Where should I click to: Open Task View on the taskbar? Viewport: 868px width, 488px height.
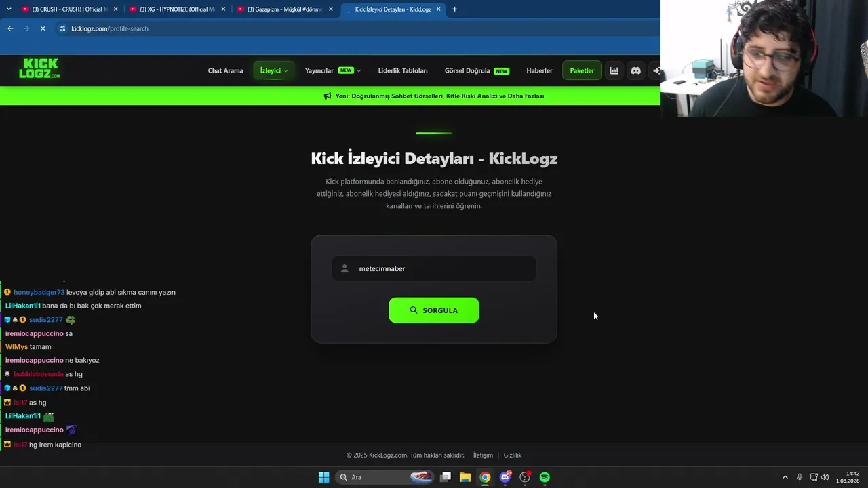click(x=446, y=477)
